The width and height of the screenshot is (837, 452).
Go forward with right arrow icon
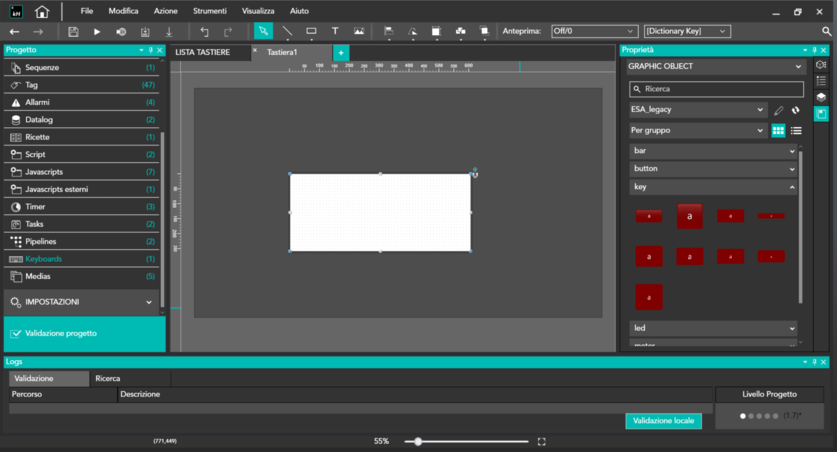(x=38, y=32)
